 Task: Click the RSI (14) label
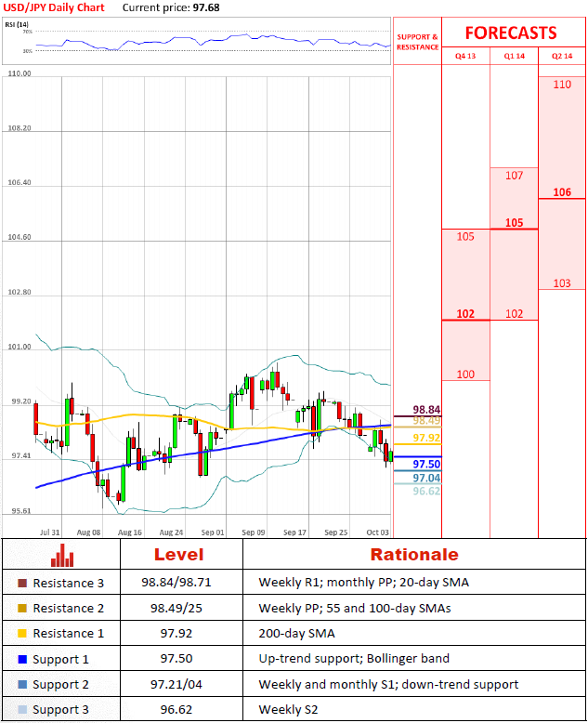click(x=17, y=24)
